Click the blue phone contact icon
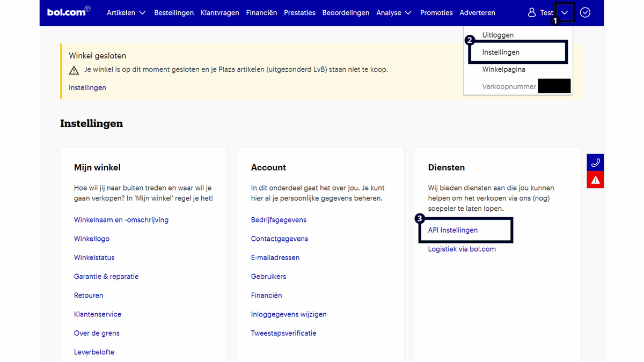Viewport: 644px width, 362px height. coord(595,162)
